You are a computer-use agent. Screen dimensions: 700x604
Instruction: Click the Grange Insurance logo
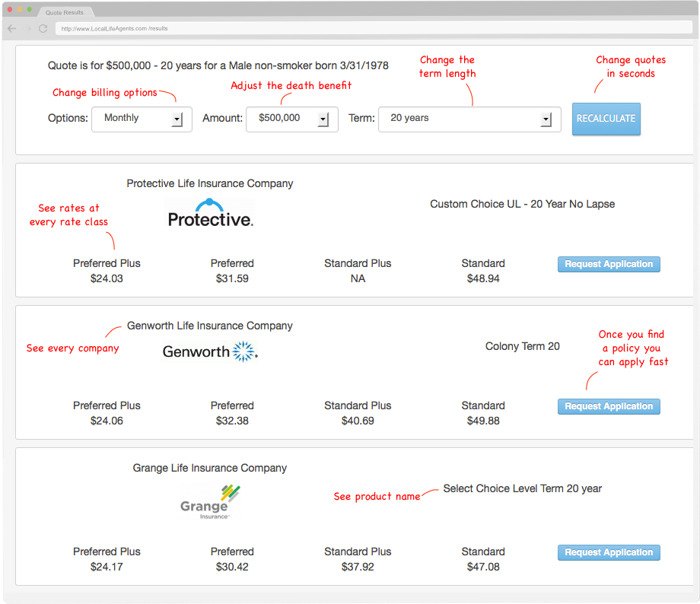pos(210,502)
